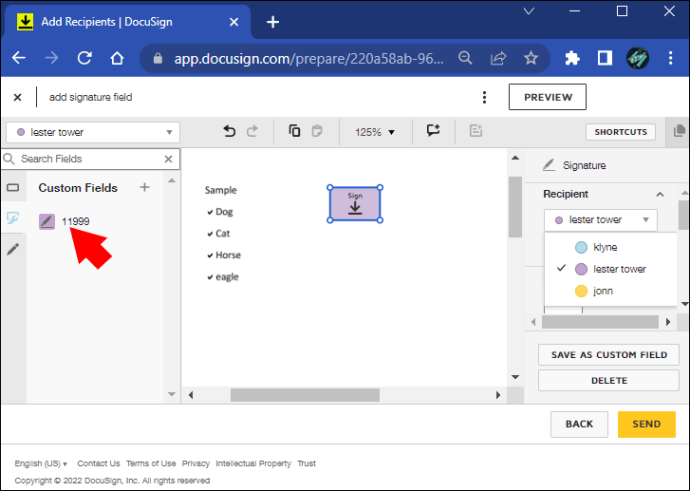The height and width of the screenshot is (491, 690).
Task: Select the 11999 custom signature field
Action: tap(64, 221)
